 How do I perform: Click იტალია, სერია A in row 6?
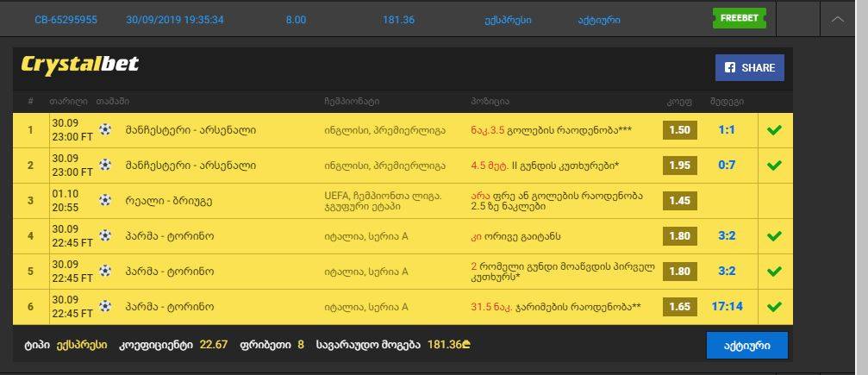366,307
